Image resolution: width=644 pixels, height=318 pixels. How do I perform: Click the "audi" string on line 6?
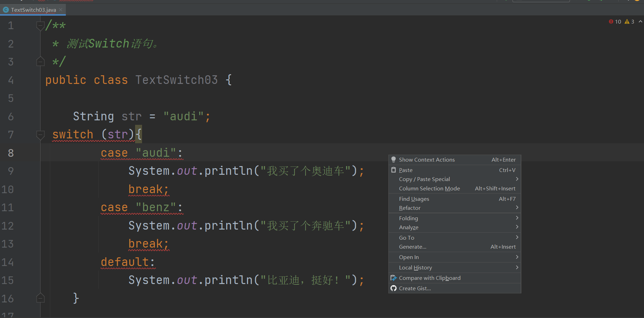[x=183, y=117]
